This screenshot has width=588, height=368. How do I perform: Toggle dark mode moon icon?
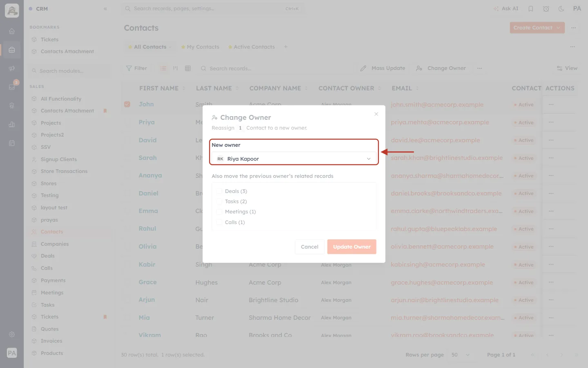coord(561,9)
